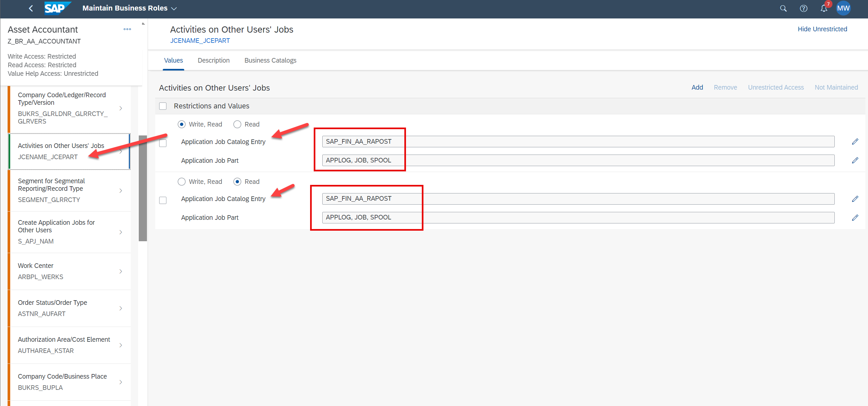The width and height of the screenshot is (868, 406).
Task: Click first SAP_FIN_AA_RAPOST input field
Action: click(x=578, y=141)
